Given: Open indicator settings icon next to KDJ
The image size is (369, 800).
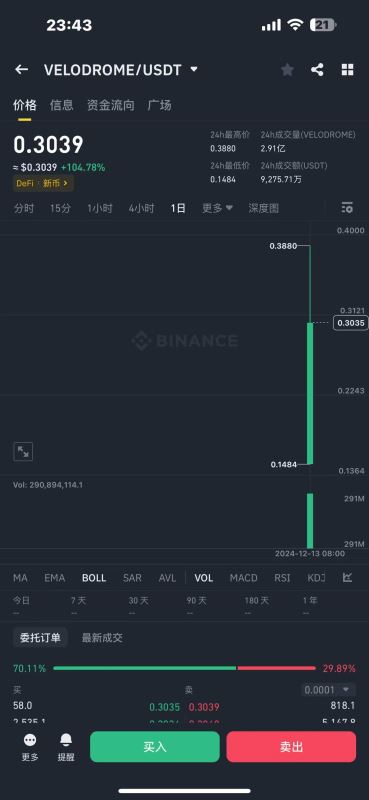Looking at the screenshot, I should 348,578.
